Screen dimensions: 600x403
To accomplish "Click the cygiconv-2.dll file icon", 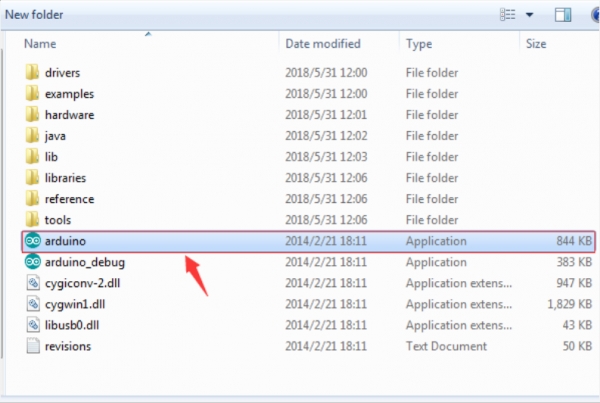I will click(x=33, y=283).
